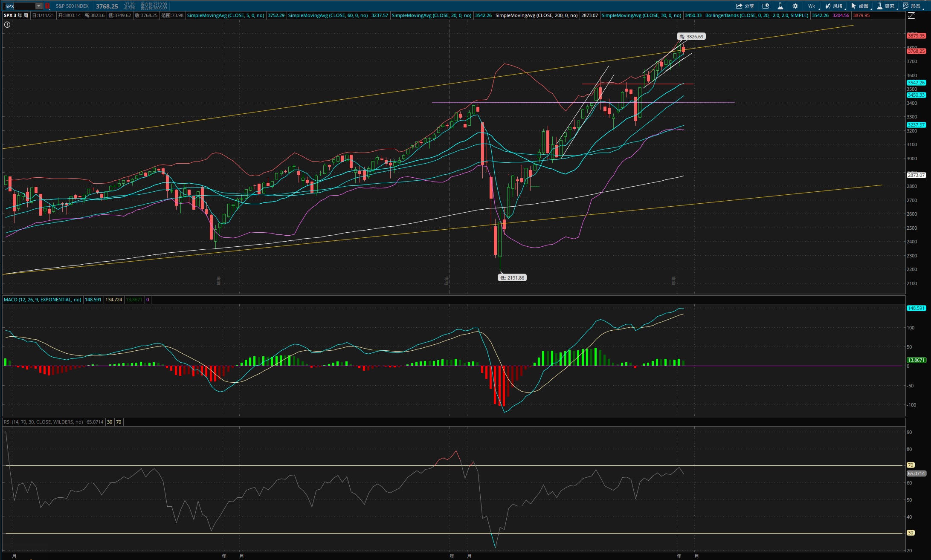Click the SPX 3 年 周 chart label

pyautogui.click(x=16, y=15)
